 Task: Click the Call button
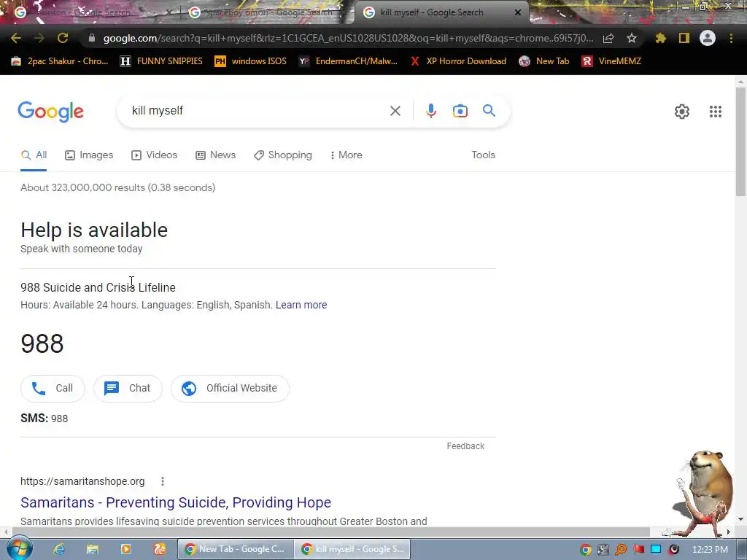point(53,389)
